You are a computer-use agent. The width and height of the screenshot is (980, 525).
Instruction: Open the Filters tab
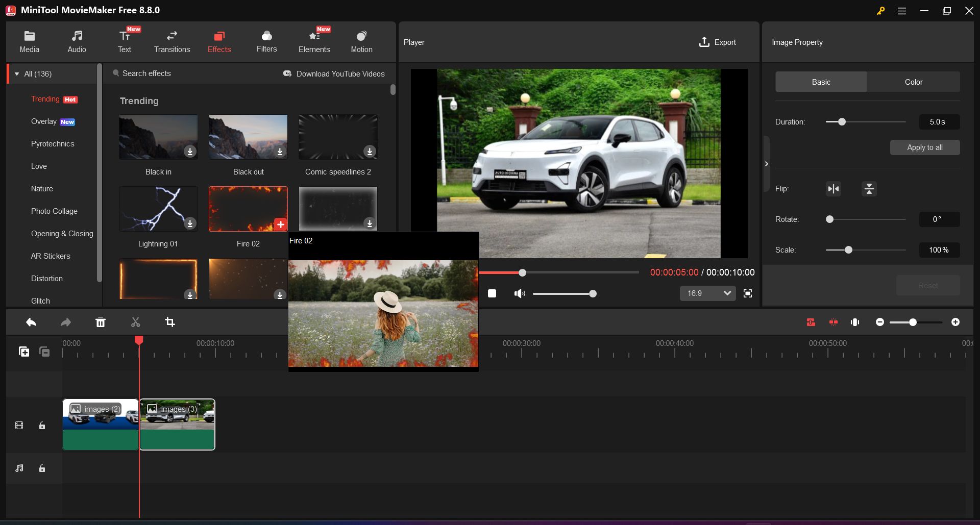267,42
